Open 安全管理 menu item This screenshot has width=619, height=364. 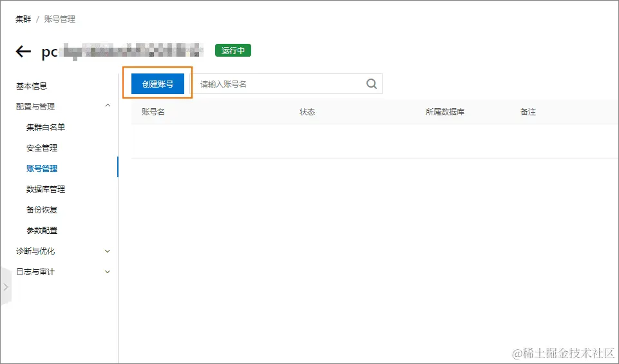[42, 148]
